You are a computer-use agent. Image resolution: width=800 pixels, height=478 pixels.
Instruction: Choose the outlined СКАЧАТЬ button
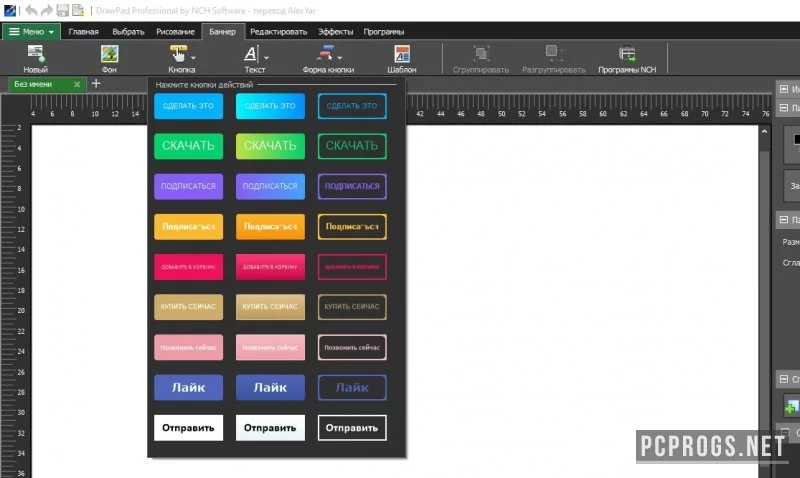tap(352, 146)
